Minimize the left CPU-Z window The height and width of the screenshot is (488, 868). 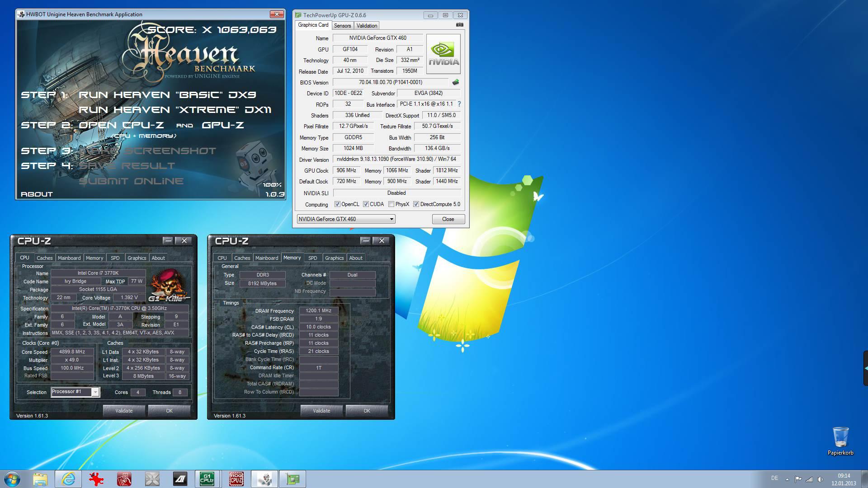pos(168,241)
